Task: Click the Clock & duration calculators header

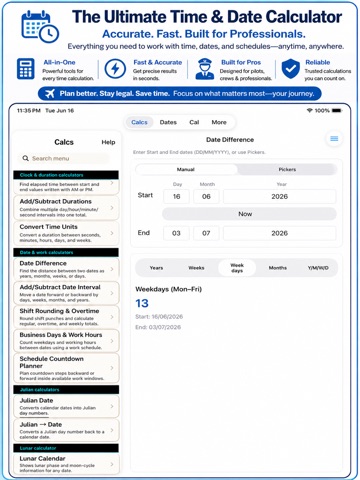Action: point(66,175)
